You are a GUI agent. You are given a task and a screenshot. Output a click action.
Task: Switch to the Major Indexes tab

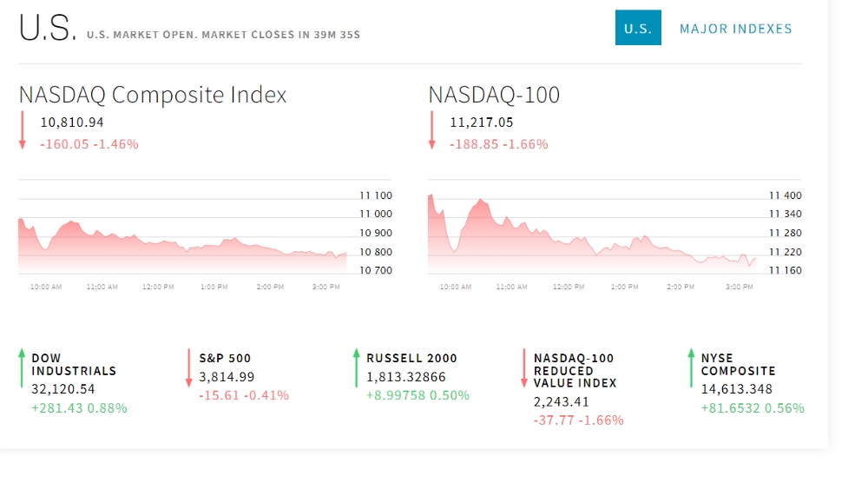tap(735, 29)
